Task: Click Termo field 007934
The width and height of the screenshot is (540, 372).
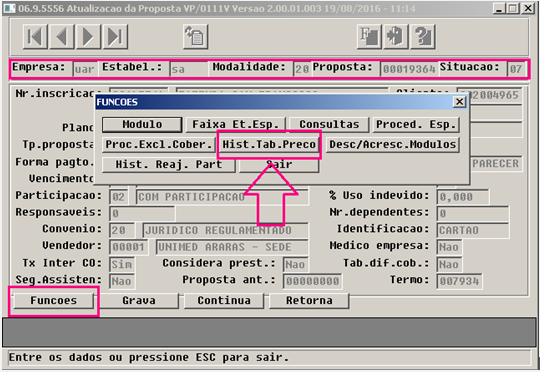Action: click(x=459, y=281)
